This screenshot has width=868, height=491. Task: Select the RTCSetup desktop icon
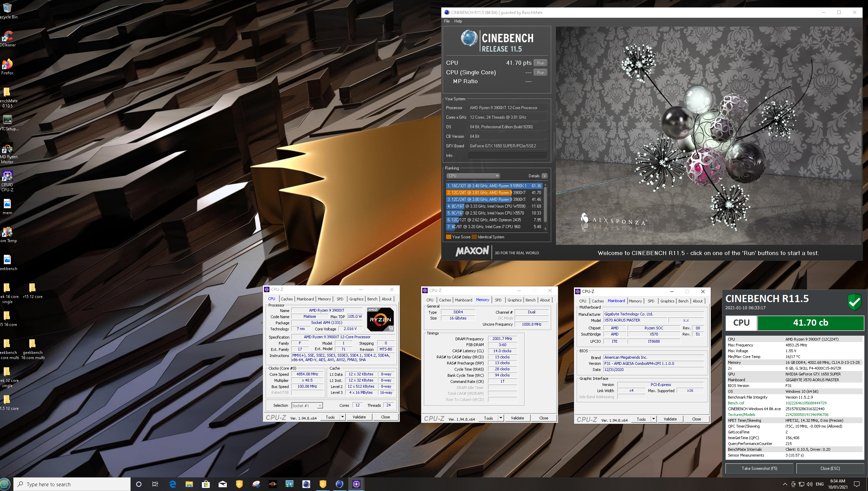[8, 122]
